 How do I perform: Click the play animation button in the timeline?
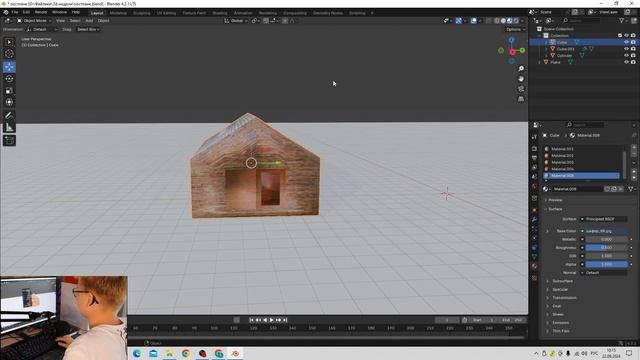click(271, 320)
